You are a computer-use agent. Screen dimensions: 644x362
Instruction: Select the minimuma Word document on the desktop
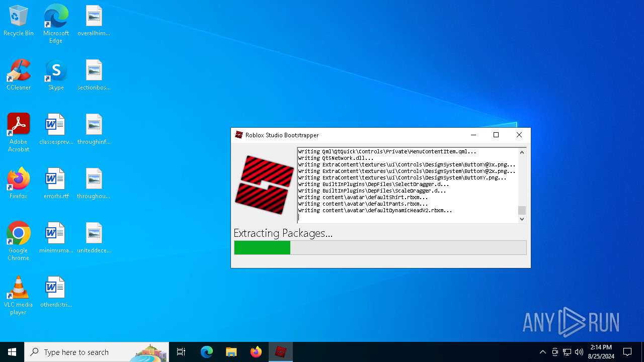point(56,238)
